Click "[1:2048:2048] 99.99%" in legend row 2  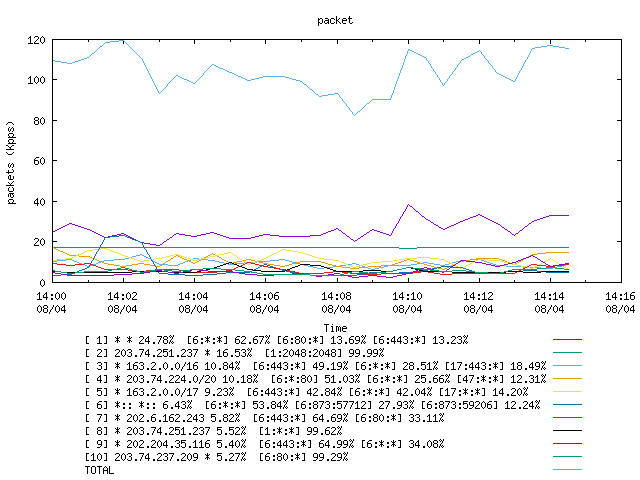pyautogui.click(x=325, y=353)
